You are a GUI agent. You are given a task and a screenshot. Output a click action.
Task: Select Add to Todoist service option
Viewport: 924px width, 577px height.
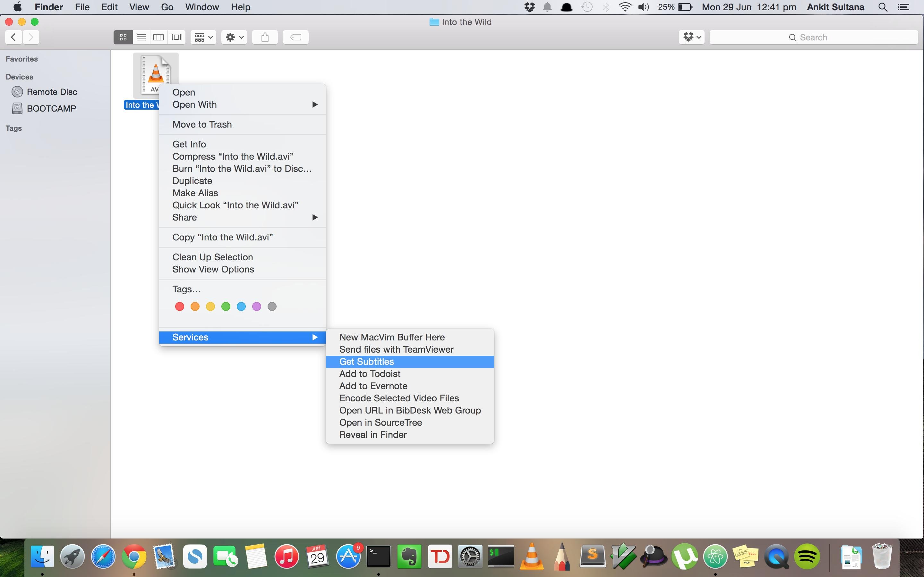pyautogui.click(x=369, y=373)
